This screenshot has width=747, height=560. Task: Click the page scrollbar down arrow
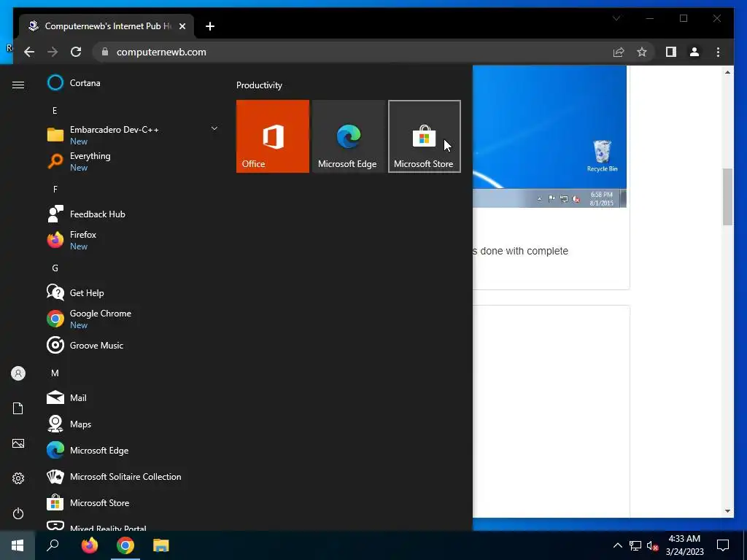727,511
